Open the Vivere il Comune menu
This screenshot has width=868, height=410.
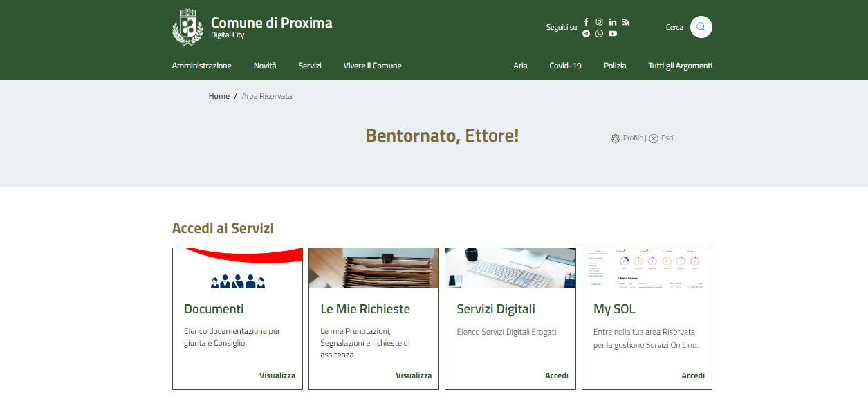(372, 66)
